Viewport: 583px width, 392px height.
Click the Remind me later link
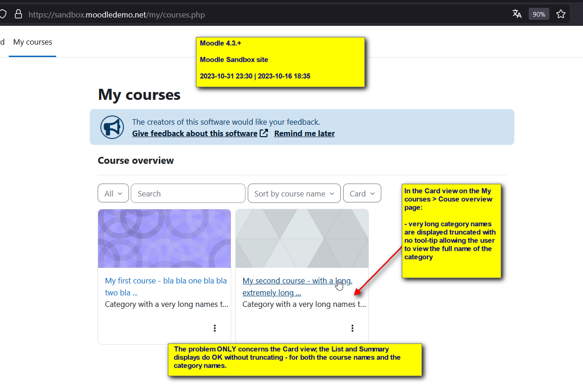click(304, 133)
